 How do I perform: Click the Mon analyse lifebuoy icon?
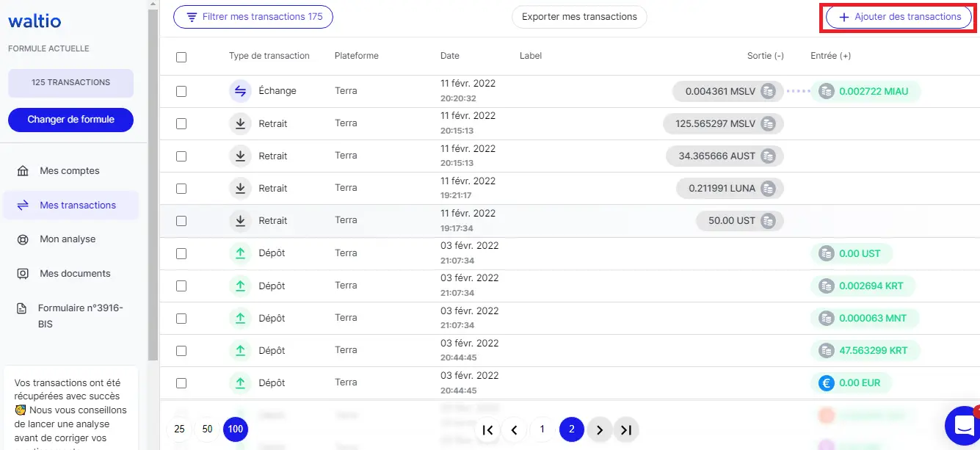23,239
